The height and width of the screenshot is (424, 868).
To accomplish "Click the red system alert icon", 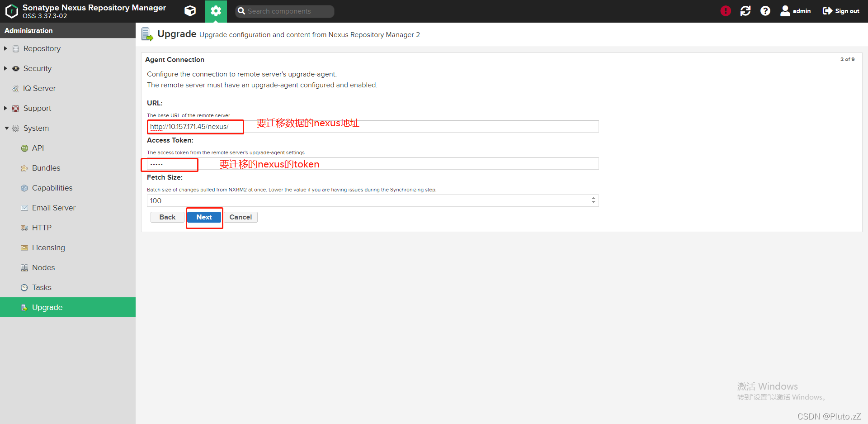I will tap(726, 11).
